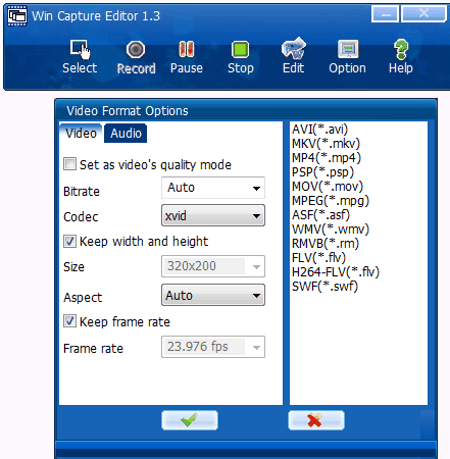Open the Size 320x200 dropdown
Screen dimensions: 450x459
pyautogui.click(x=213, y=266)
